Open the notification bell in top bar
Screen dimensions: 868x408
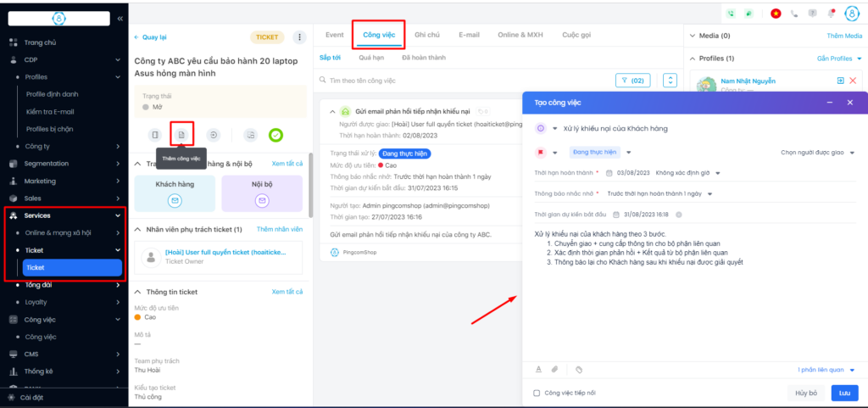pos(831,14)
